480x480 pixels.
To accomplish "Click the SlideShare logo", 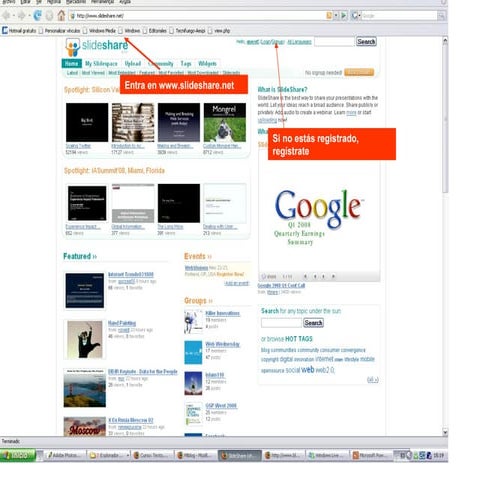I will (x=97, y=47).
